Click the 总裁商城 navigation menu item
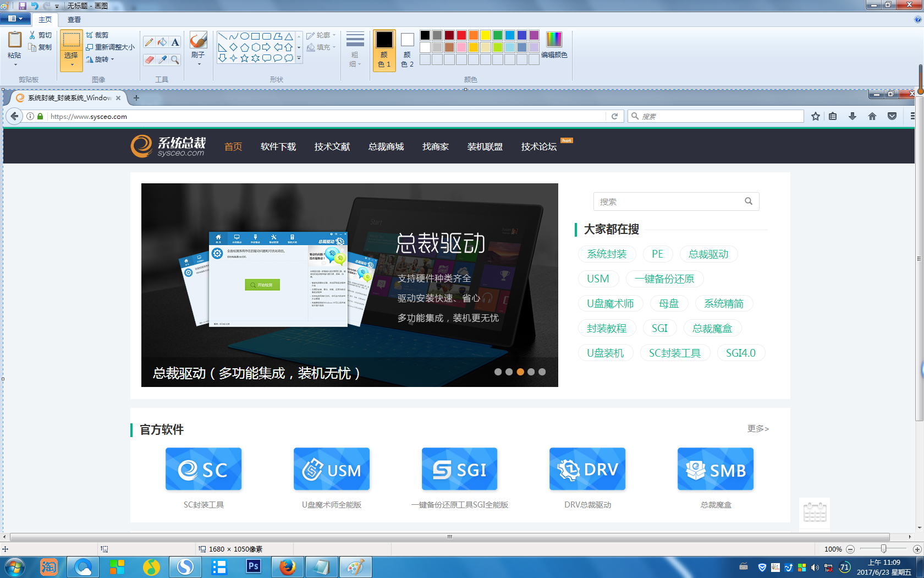The image size is (924, 578). click(386, 146)
